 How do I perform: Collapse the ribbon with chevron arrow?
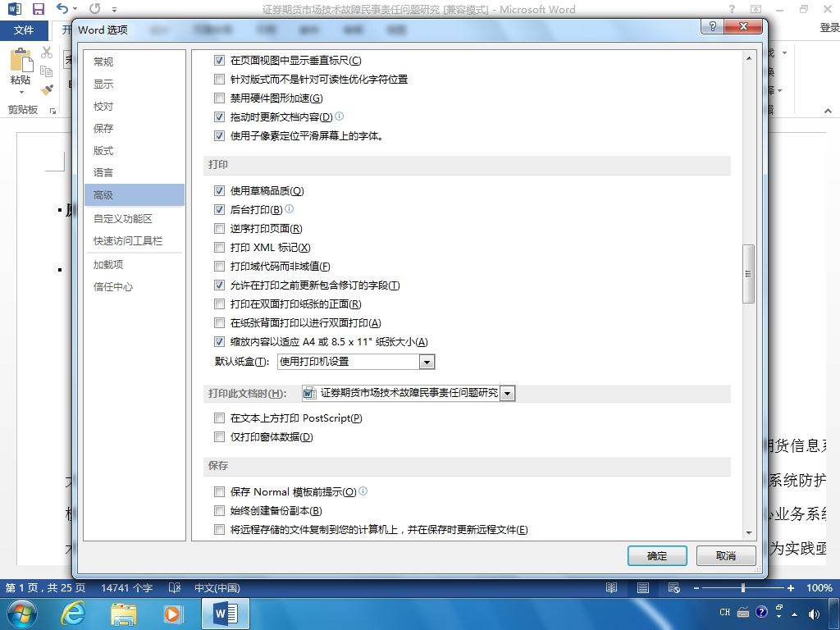[x=828, y=111]
